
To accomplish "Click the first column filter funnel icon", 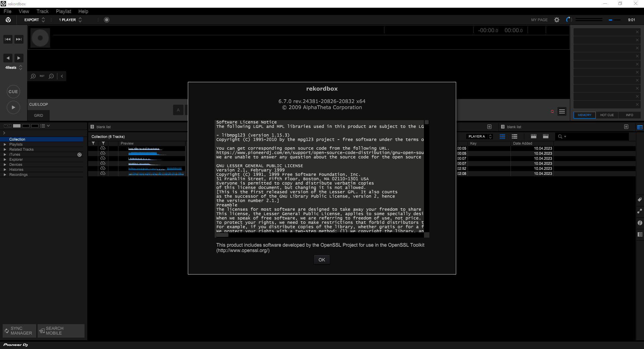I will tap(93, 143).
